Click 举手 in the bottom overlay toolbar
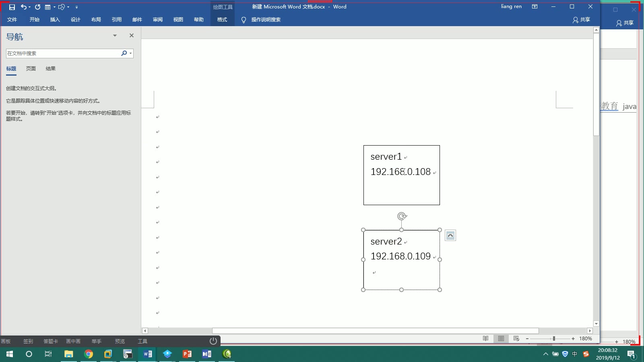This screenshot has height=362, width=644. (97, 341)
